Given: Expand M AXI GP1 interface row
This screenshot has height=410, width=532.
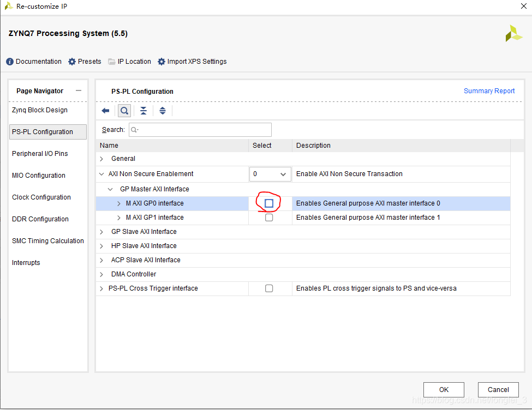Looking at the screenshot, I should pyautogui.click(x=119, y=218).
